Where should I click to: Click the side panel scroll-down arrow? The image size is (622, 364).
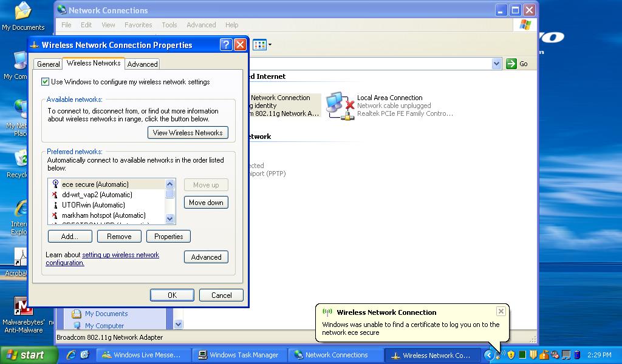(x=179, y=324)
